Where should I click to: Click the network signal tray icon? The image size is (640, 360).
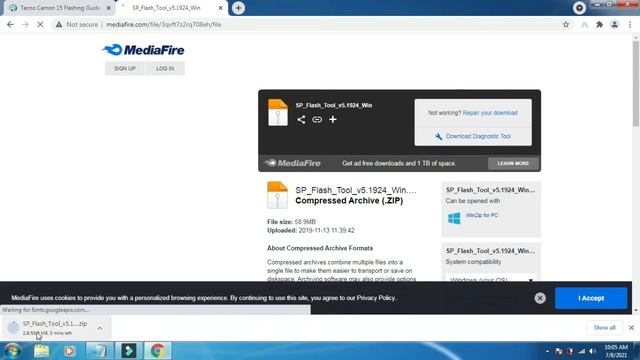click(582, 351)
